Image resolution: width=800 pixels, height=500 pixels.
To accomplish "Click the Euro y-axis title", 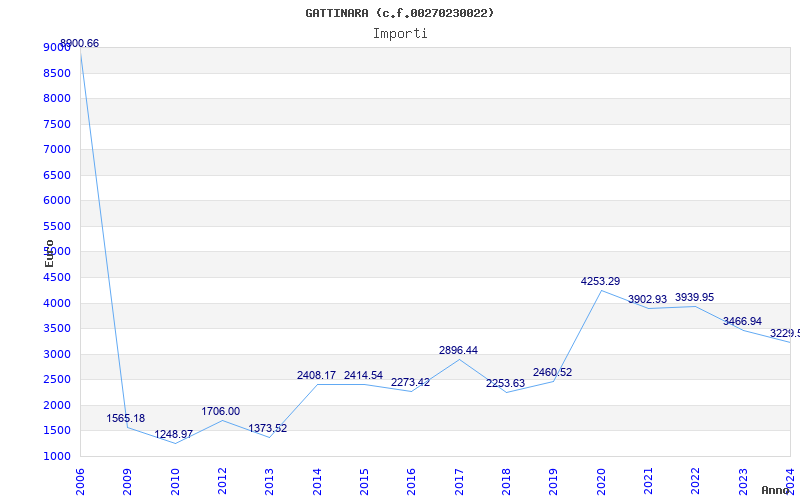I will click(49, 254).
